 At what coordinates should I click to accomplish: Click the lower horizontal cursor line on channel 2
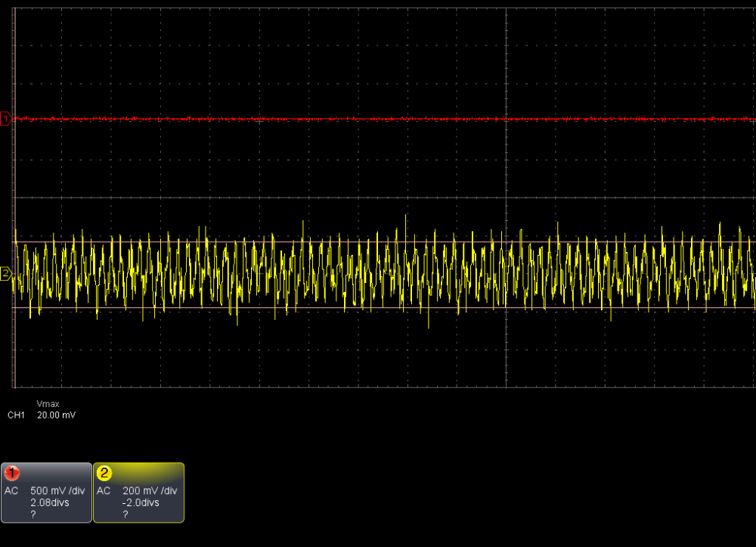[x=386, y=307]
